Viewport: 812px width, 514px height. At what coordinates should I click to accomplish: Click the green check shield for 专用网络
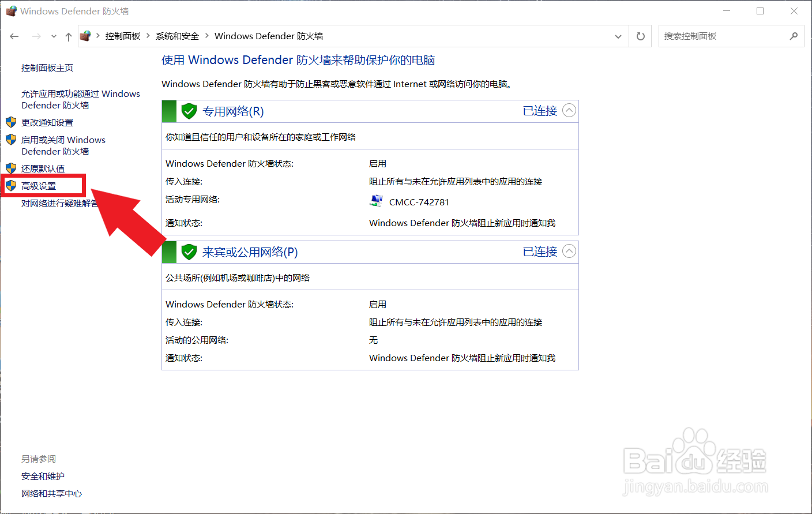(189, 111)
